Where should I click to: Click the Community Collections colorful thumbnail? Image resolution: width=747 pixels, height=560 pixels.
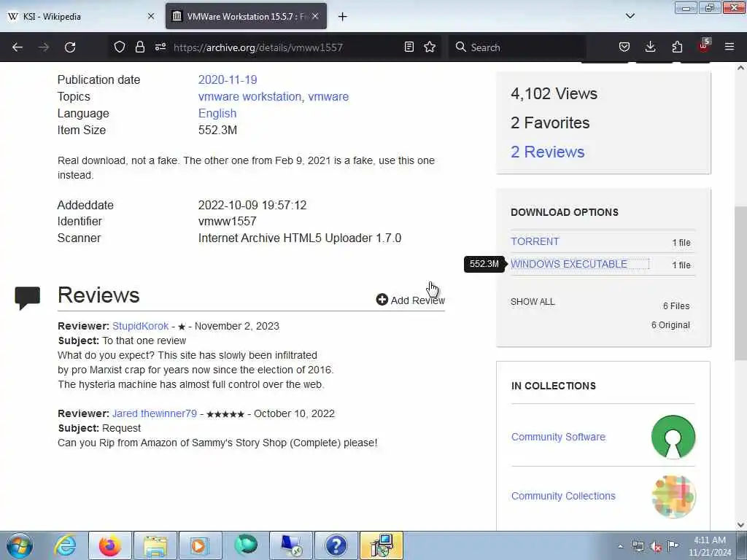[673, 496]
